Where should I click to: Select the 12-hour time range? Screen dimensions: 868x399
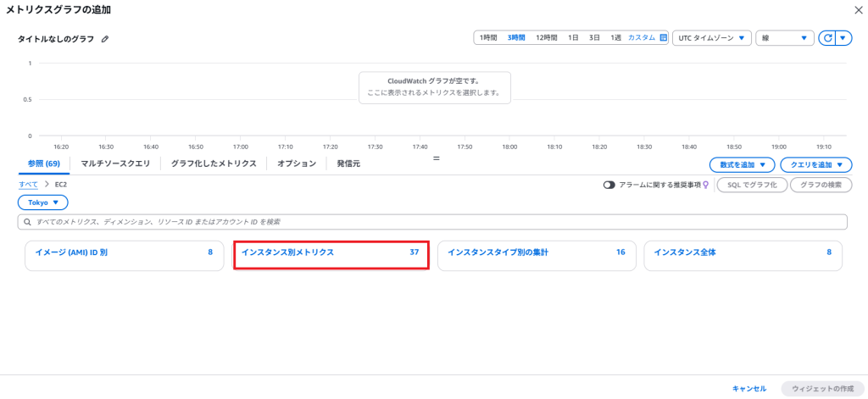(x=547, y=38)
